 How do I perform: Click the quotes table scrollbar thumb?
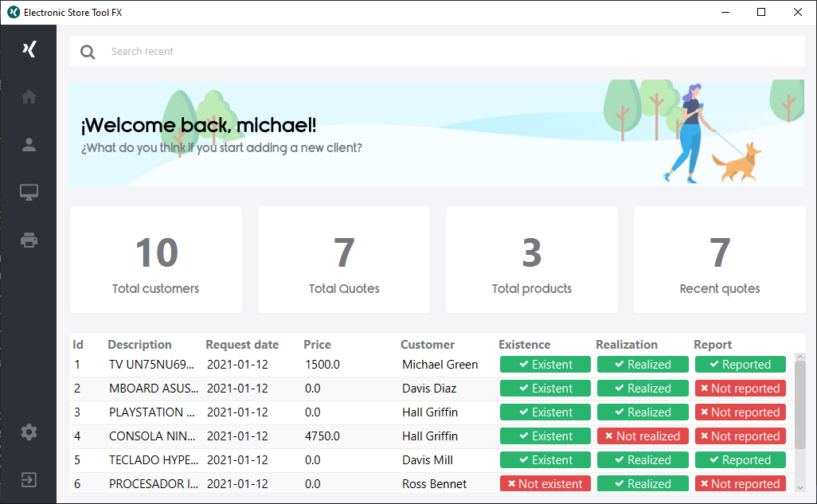800,405
